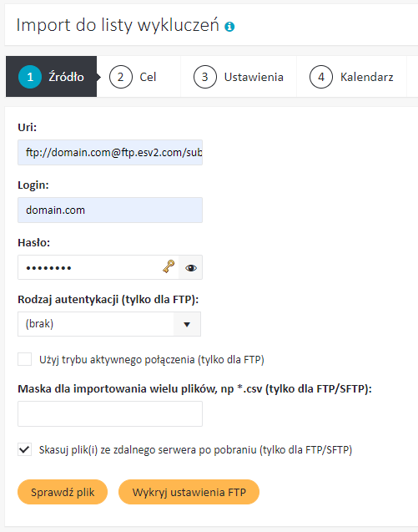Uncheck delete files from remote server
This screenshot has width=418, height=532.
click(x=25, y=449)
